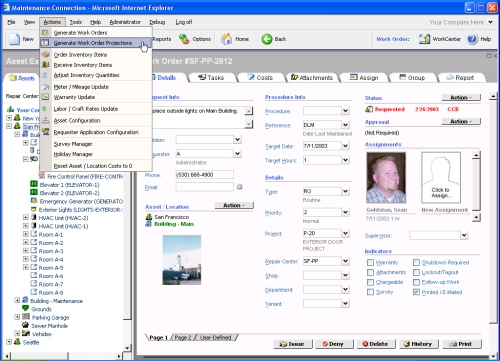The image size is (500, 361).
Task: Enable the Shutdown Required checkbox
Action: click(x=416, y=262)
